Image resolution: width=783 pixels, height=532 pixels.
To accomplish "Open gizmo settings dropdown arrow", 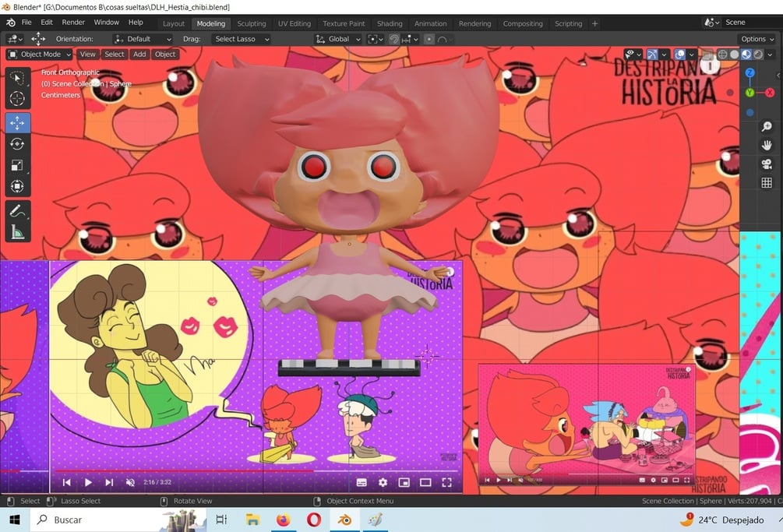I will 664,55.
